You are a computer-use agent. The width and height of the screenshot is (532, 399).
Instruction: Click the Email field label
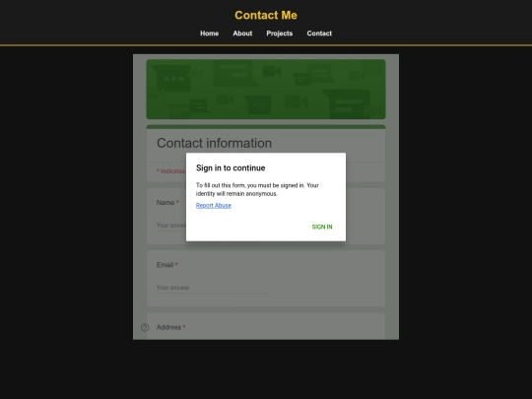pyautogui.click(x=165, y=265)
